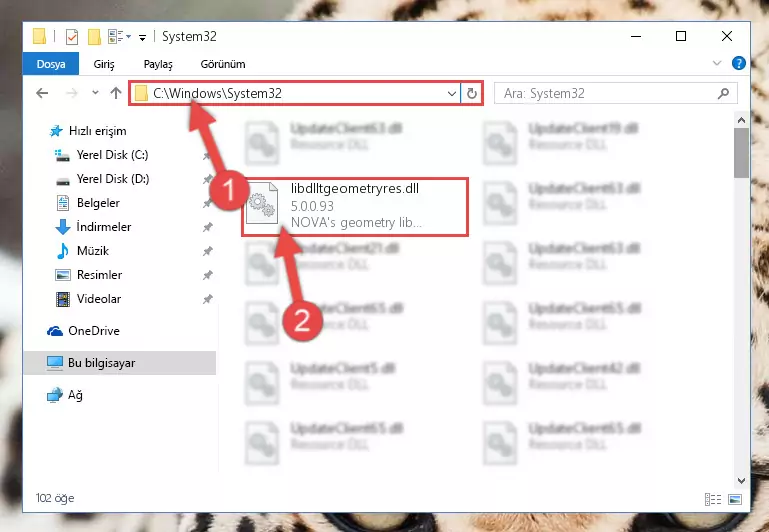
Task: Switch to large icons view in the status bar
Action: [735, 500]
